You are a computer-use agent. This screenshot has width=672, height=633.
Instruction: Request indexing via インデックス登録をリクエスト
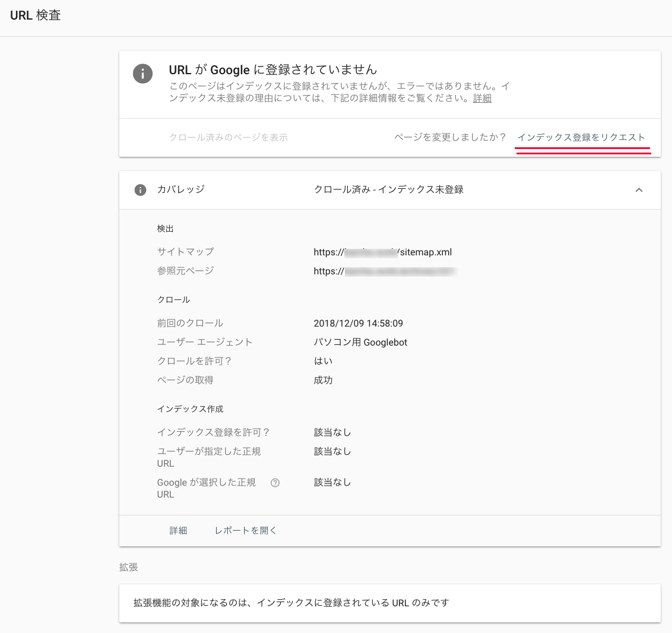pos(581,138)
